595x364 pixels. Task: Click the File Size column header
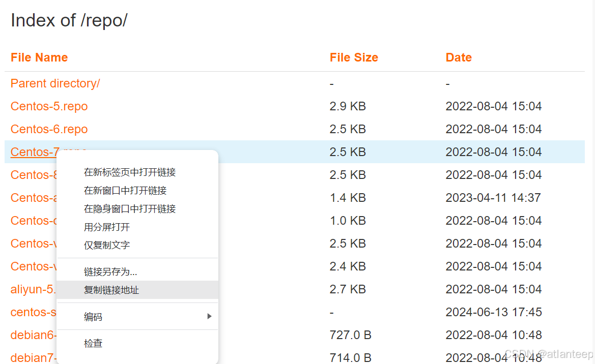tap(354, 57)
